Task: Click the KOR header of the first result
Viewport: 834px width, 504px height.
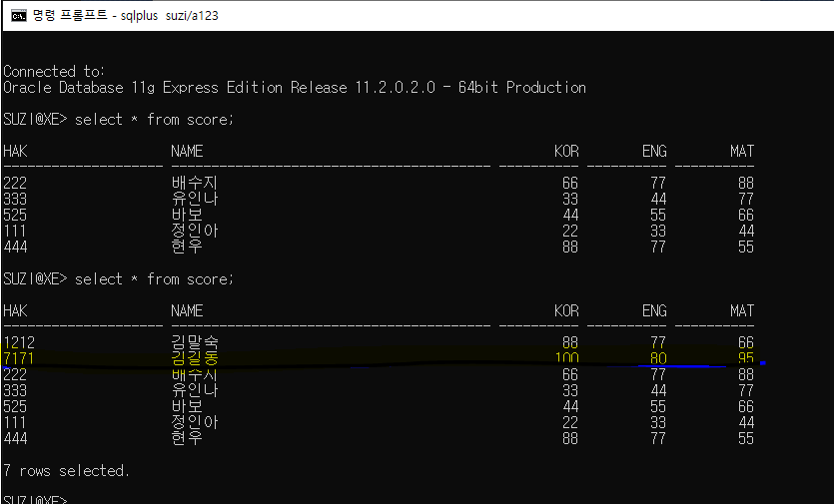Action: pos(567,152)
